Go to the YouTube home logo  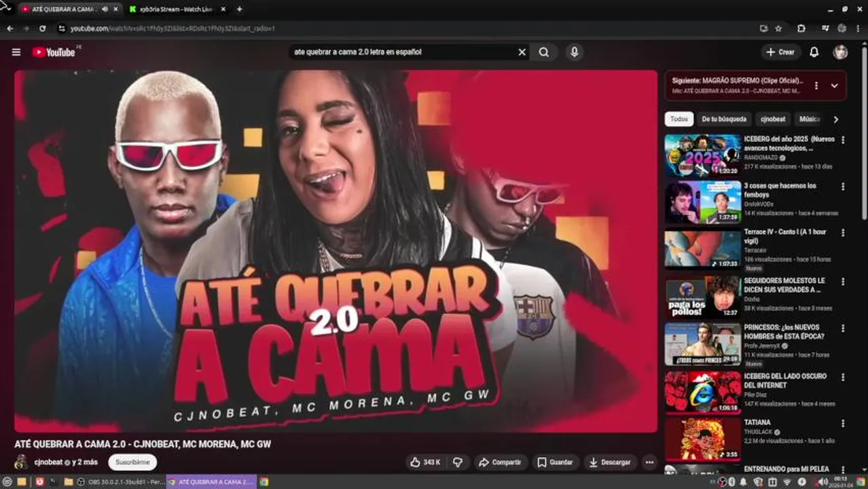click(54, 52)
